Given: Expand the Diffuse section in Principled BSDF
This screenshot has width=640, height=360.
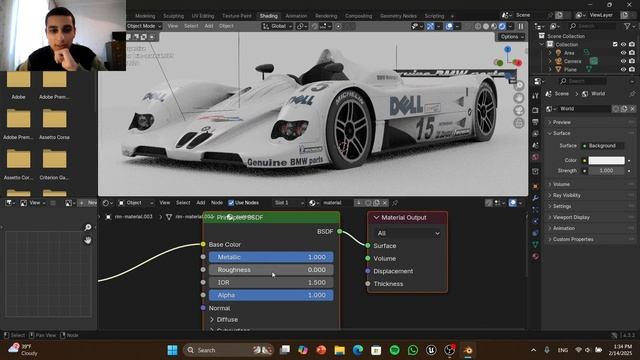Looking at the screenshot, I should pos(212,320).
